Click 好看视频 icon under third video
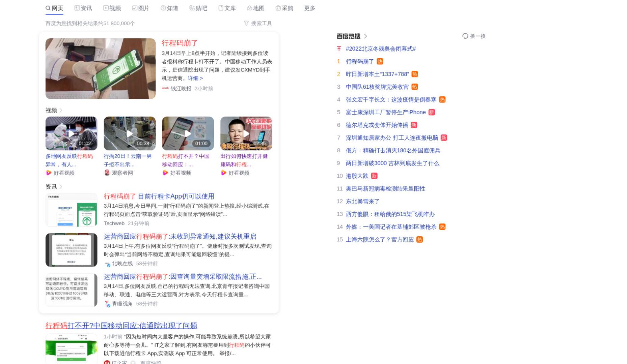Screen dimensions: 627x364 pos(165,173)
